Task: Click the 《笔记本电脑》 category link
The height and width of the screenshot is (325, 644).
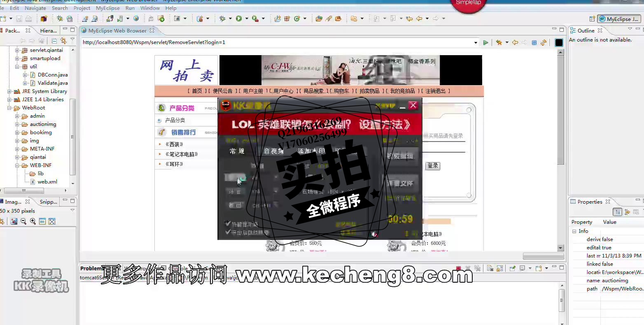Action: pos(182,154)
